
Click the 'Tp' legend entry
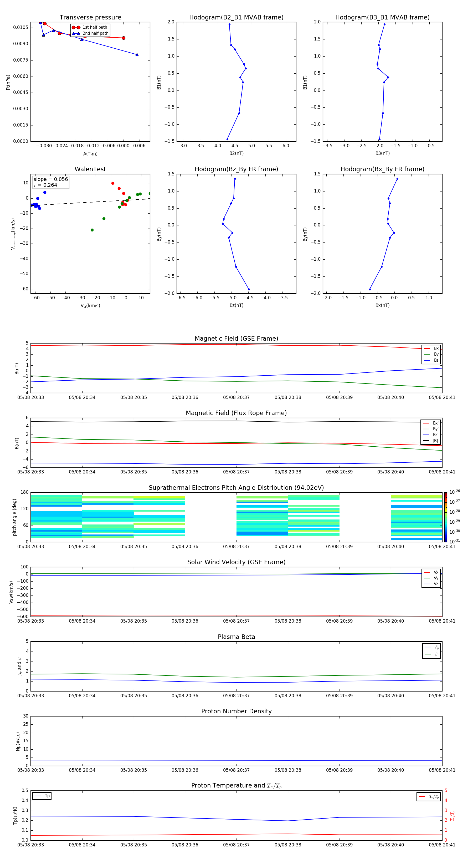click(42, 796)
